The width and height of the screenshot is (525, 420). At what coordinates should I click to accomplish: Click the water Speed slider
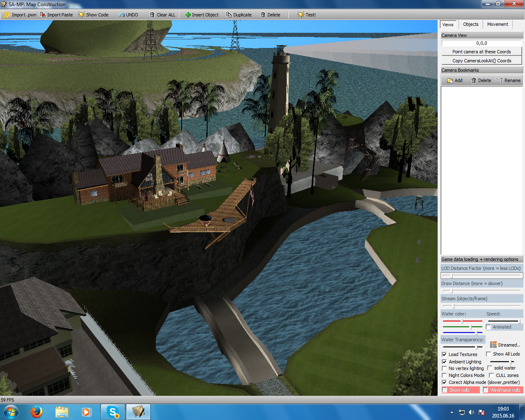(504, 321)
